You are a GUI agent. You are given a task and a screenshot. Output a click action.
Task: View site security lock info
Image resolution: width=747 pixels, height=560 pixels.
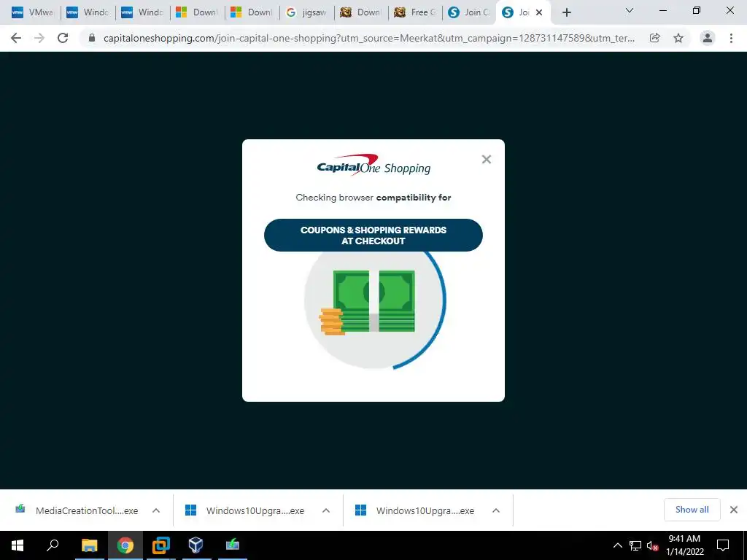tap(92, 38)
